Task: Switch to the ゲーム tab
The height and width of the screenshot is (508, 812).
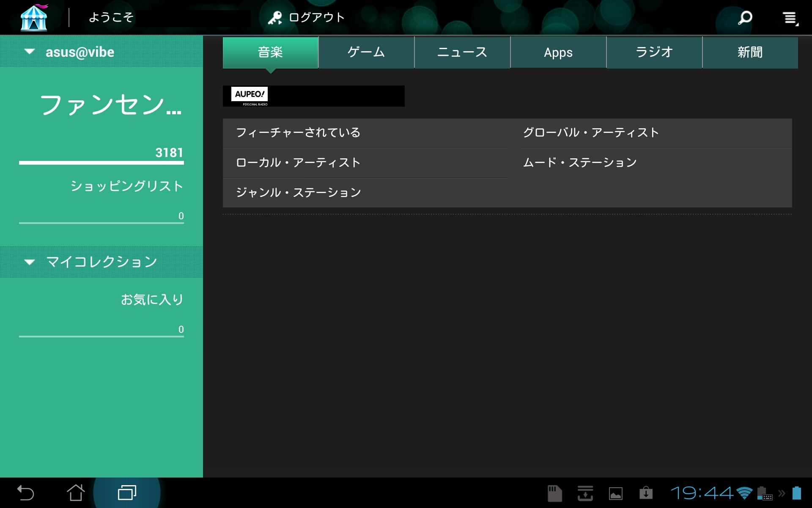Action: tap(366, 52)
